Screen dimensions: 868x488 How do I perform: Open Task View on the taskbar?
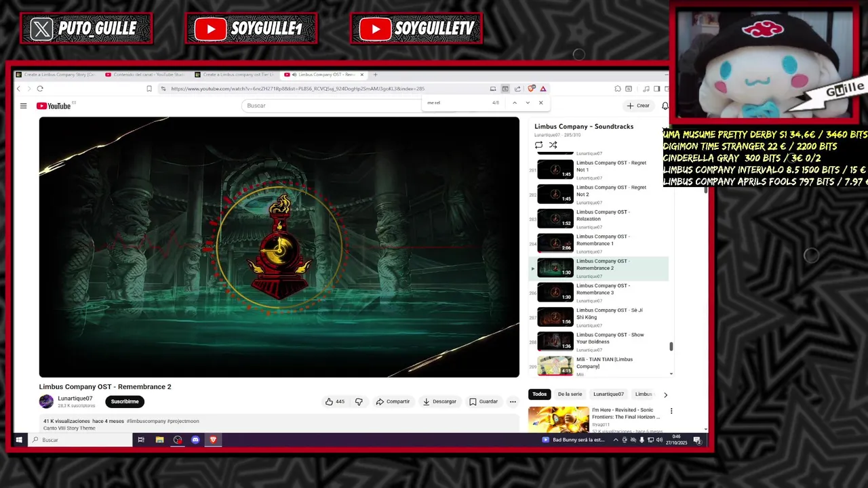[141, 440]
